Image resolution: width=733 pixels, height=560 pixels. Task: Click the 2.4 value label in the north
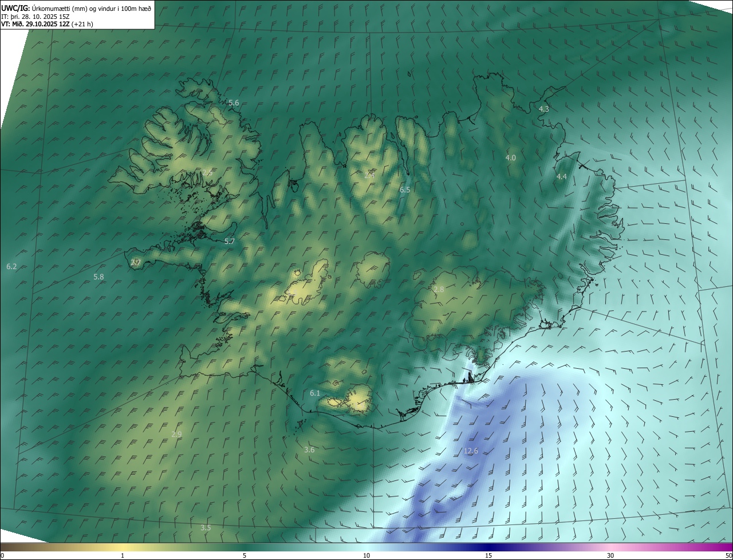click(369, 175)
